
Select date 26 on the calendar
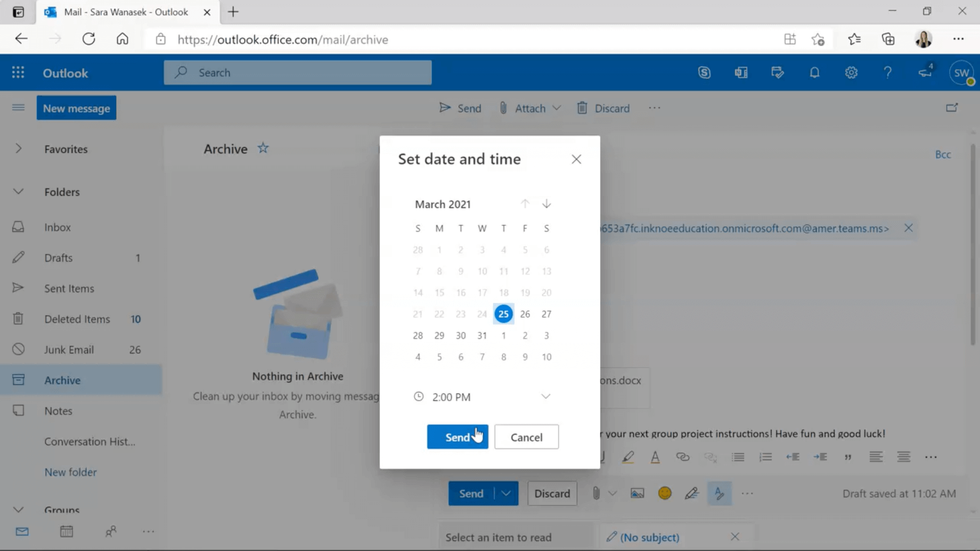(x=525, y=313)
